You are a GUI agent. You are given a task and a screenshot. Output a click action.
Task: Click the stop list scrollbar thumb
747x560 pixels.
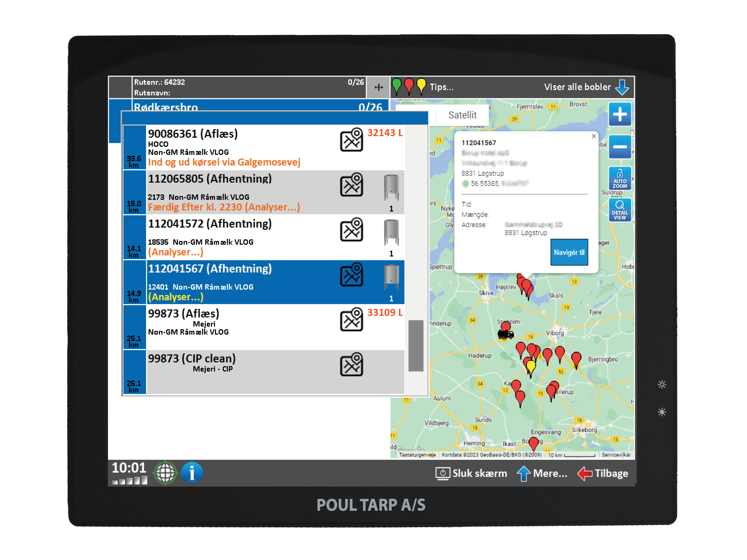(416, 345)
